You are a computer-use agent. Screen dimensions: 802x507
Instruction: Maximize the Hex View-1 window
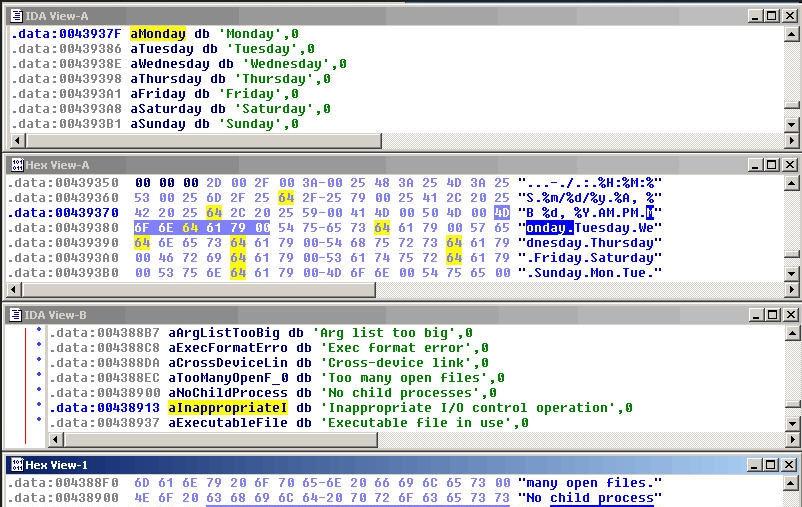772,465
